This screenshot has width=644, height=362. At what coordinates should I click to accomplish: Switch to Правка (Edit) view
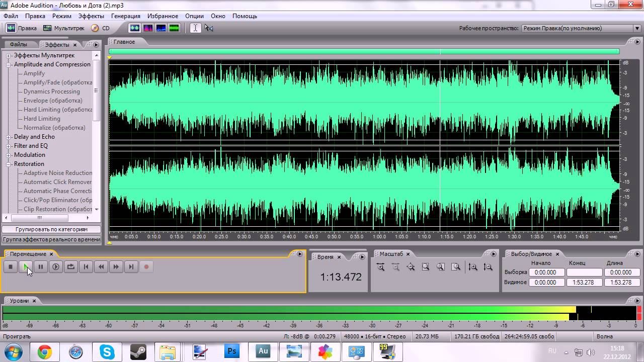(22, 28)
